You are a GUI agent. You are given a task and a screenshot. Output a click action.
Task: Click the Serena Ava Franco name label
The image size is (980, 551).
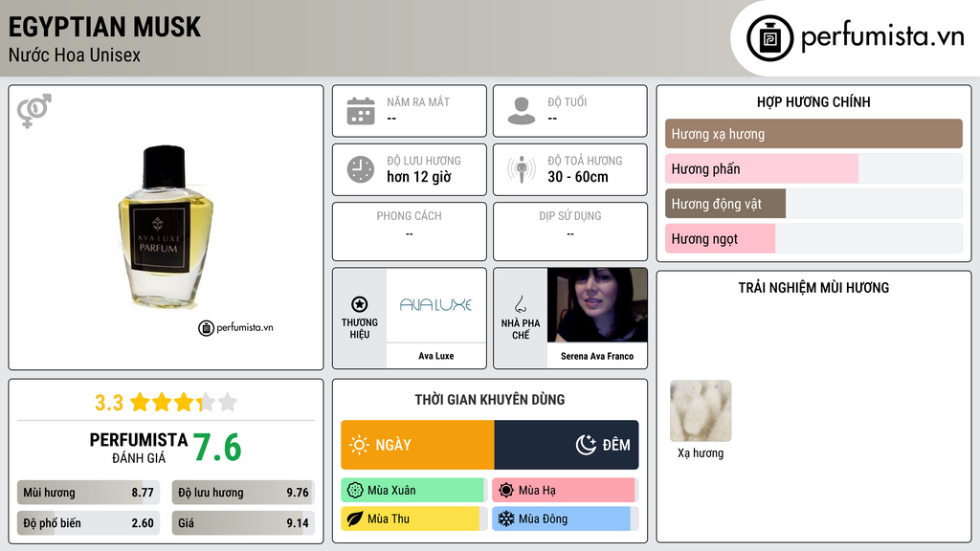597,356
